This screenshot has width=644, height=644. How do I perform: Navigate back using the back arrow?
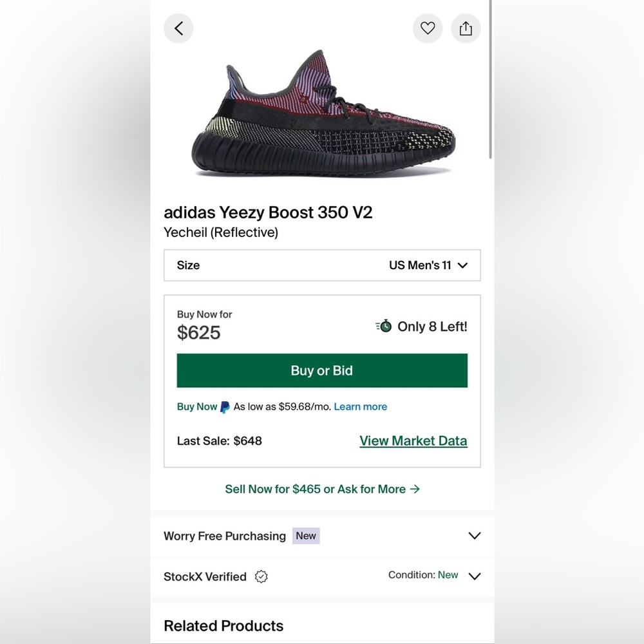tap(178, 28)
